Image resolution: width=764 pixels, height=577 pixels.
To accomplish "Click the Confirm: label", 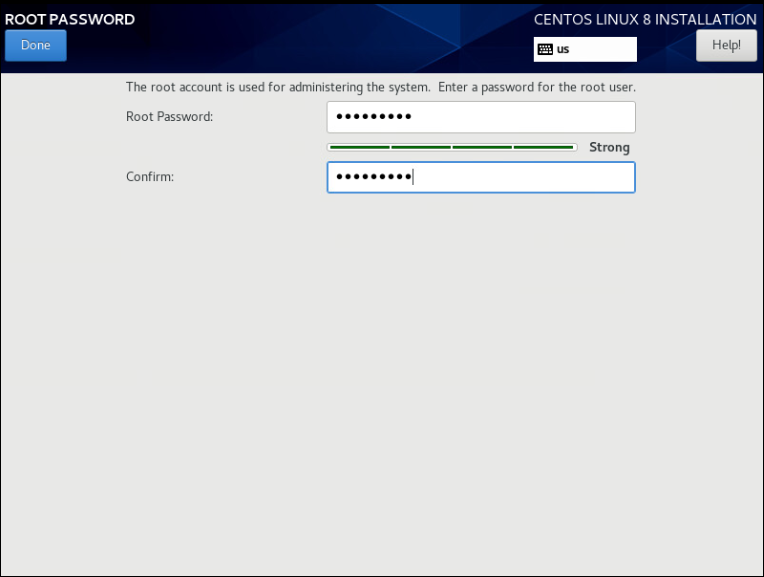I will [x=150, y=176].
